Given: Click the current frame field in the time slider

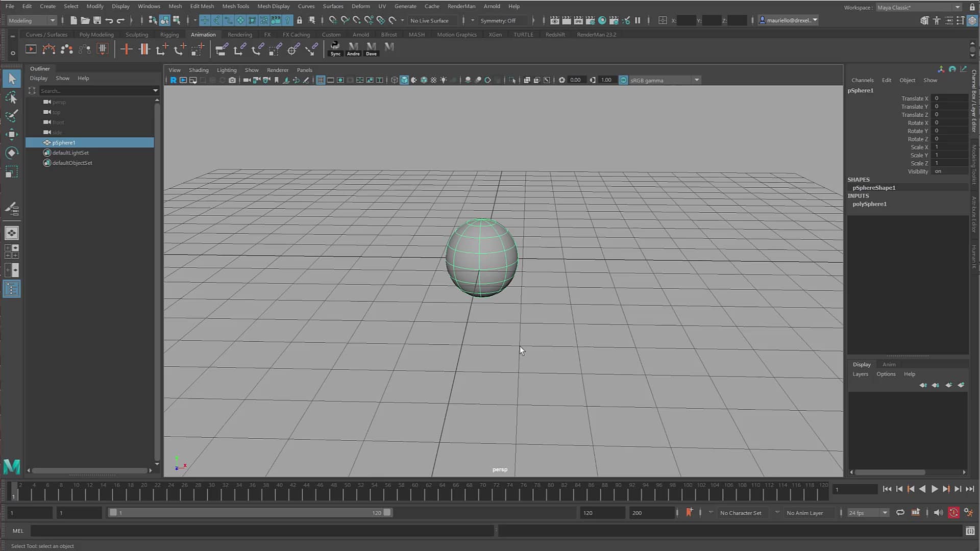Looking at the screenshot, I should coord(855,490).
